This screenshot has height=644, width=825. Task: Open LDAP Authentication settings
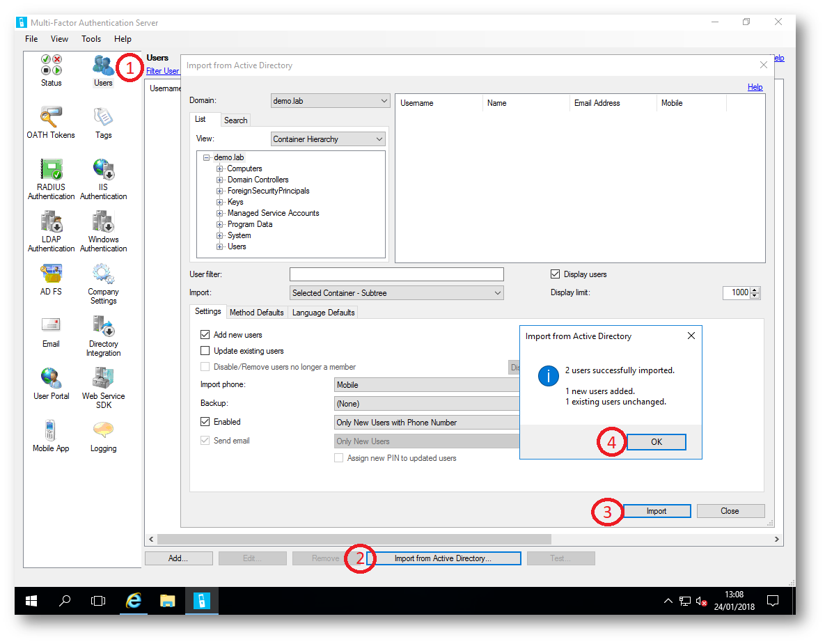point(51,232)
